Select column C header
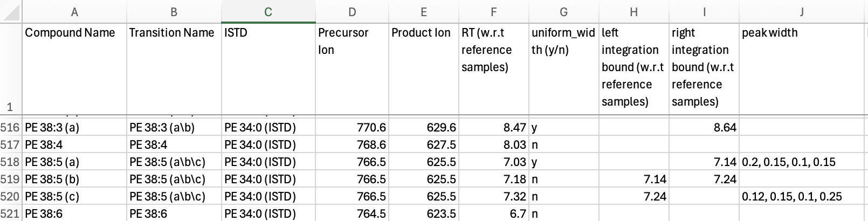 click(x=268, y=11)
